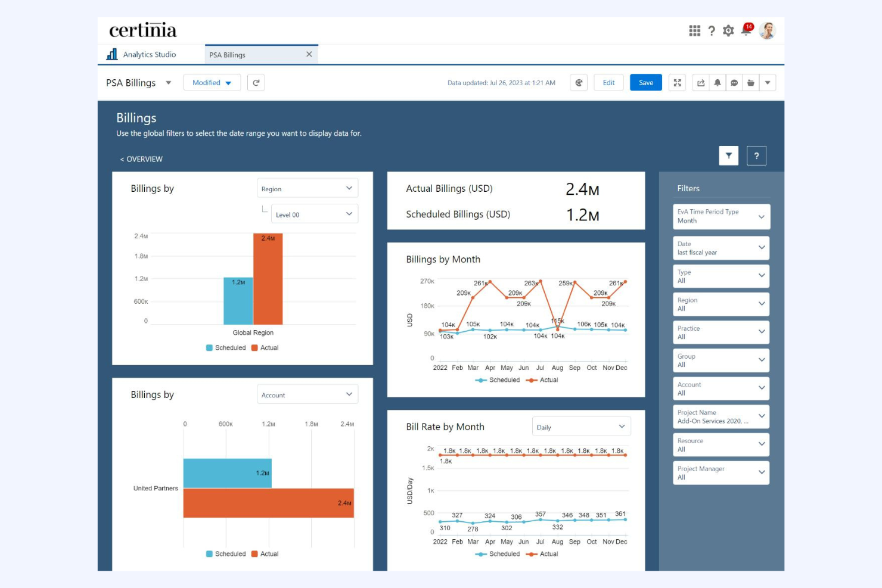The width and height of the screenshot is (882, 588).
Task: Refresh the PSA Billings dashboard
Action: coord(256,82)
